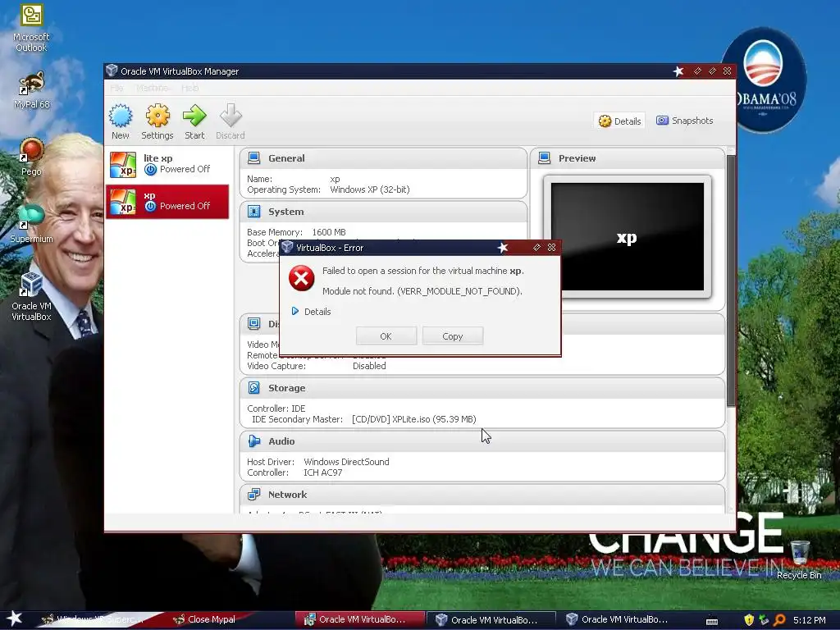Open the Microsoft Outlook desktop icon

(31, 29)
